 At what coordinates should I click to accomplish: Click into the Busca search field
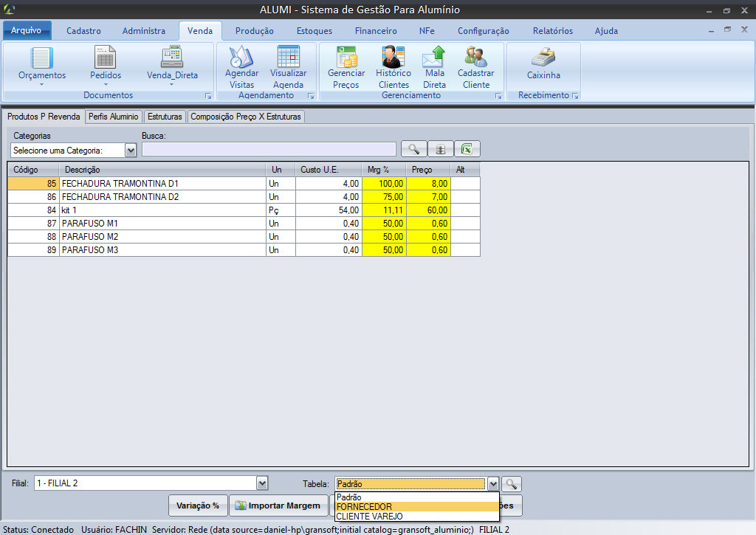(x=269, y=149)
